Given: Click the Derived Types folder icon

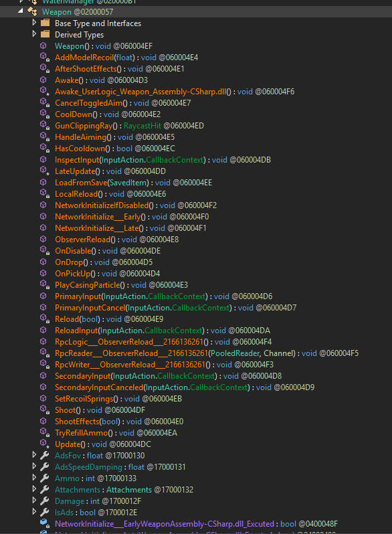Looking at the screenshot, I should tap(45, 34).
